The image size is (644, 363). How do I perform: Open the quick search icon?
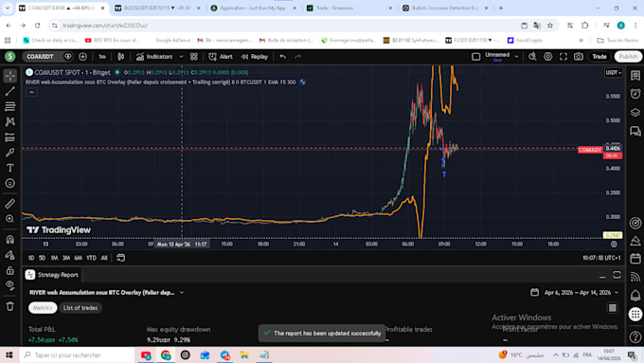pyautogui.click(x=532, y=57)
